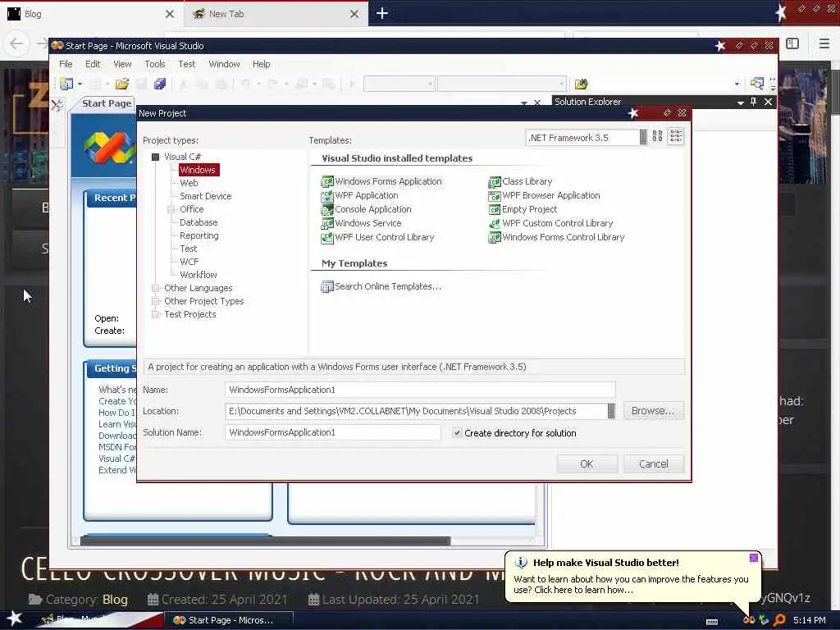Image resolution: width=840 pixels, height=630 pixels.
Task: Open the View menu
Action: [123, 64]
